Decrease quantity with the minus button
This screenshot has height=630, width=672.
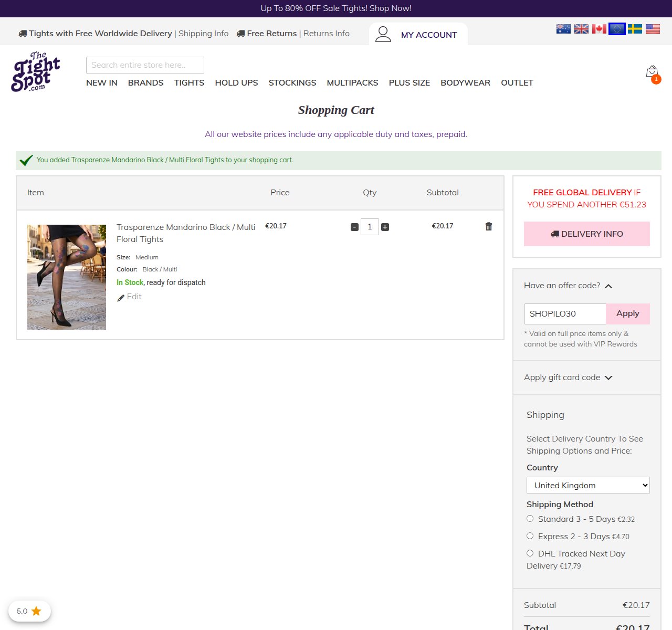tap(354, 227)
